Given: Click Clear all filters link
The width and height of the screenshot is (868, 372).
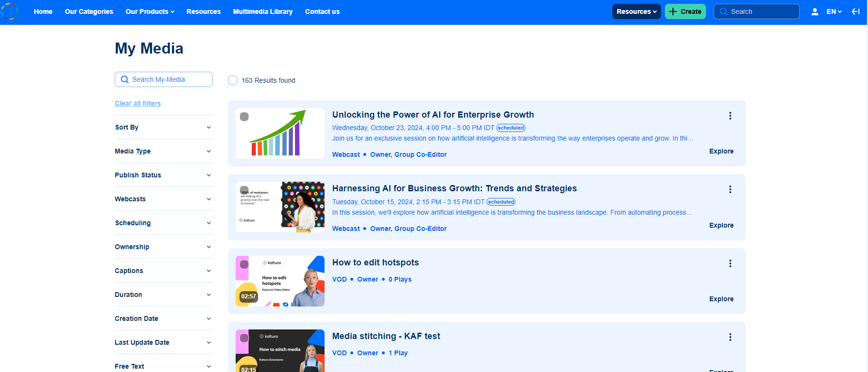Looking at the screenshot, I should [138, 103].
